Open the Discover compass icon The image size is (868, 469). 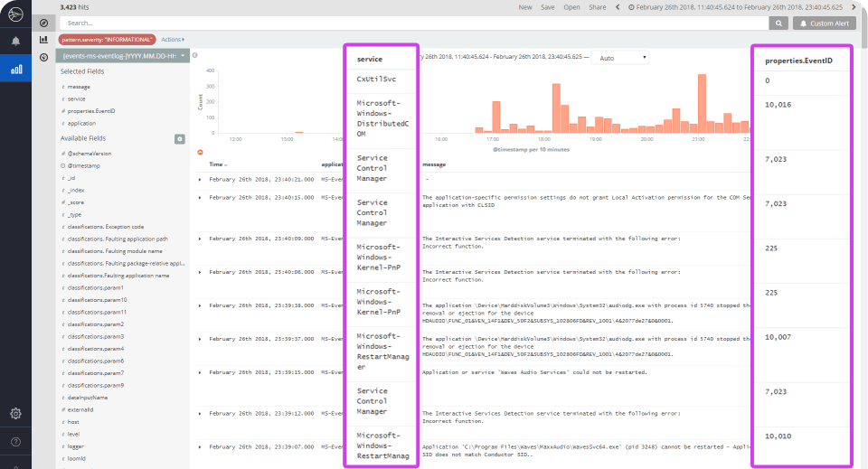[43, 23]
